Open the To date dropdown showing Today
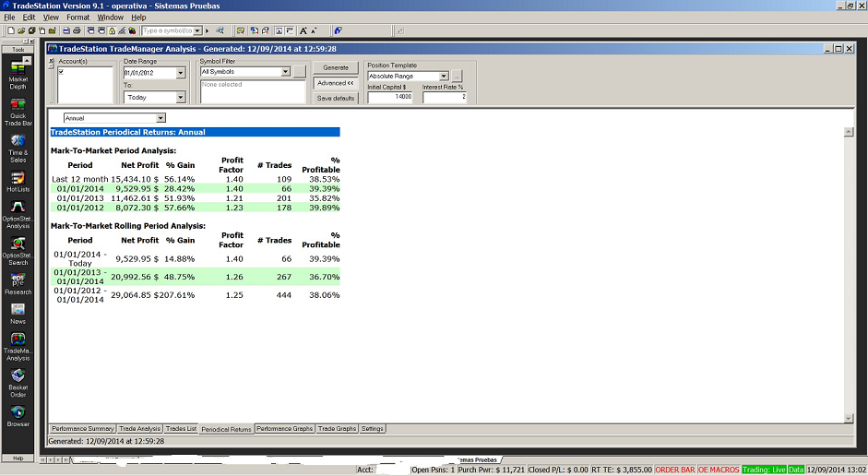868x476 pixels. (x=181, y=97)
